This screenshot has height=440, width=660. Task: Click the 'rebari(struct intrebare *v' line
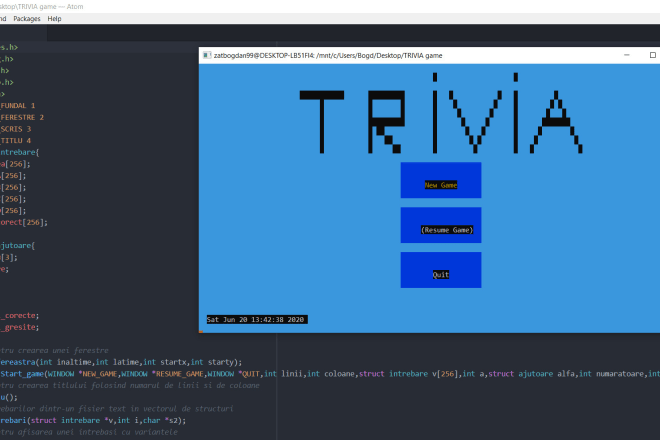tap(93, 420)
